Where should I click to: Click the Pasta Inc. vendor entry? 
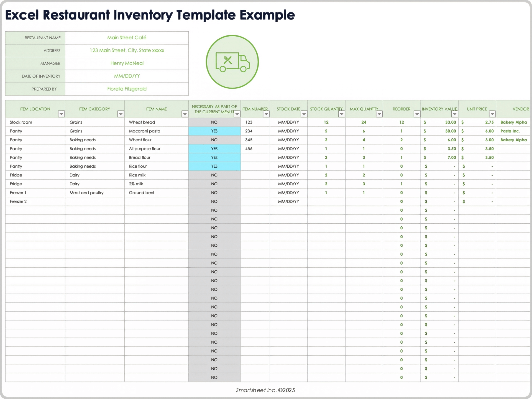coord(510,131)
